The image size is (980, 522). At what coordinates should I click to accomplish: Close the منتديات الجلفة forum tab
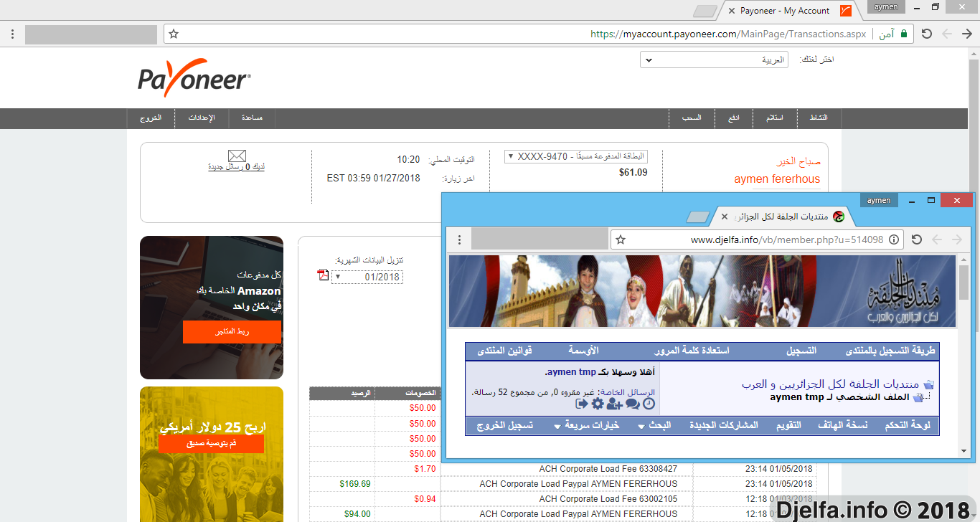[725, 217]
